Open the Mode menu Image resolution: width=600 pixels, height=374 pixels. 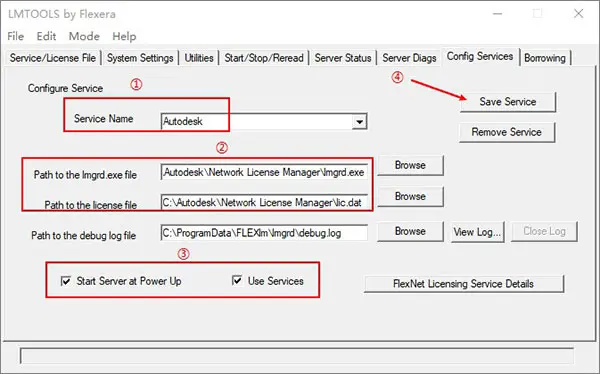pyautogui.click(x=84, y=36)
